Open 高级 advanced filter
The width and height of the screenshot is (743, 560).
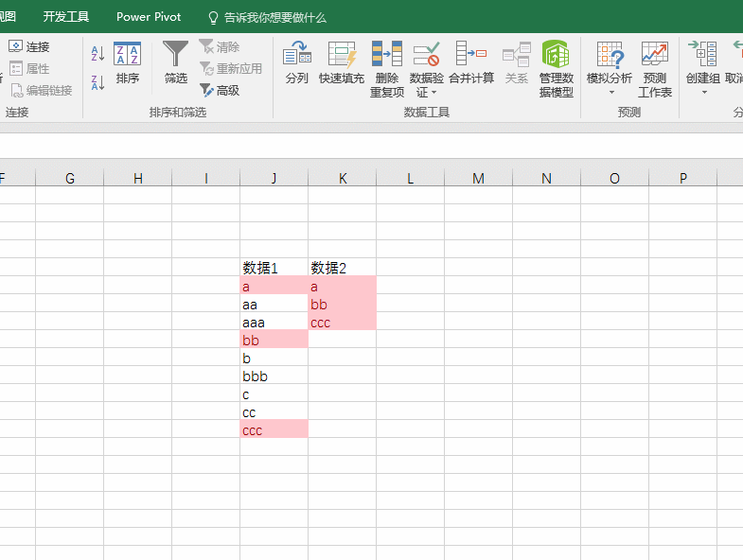[220, 91]
